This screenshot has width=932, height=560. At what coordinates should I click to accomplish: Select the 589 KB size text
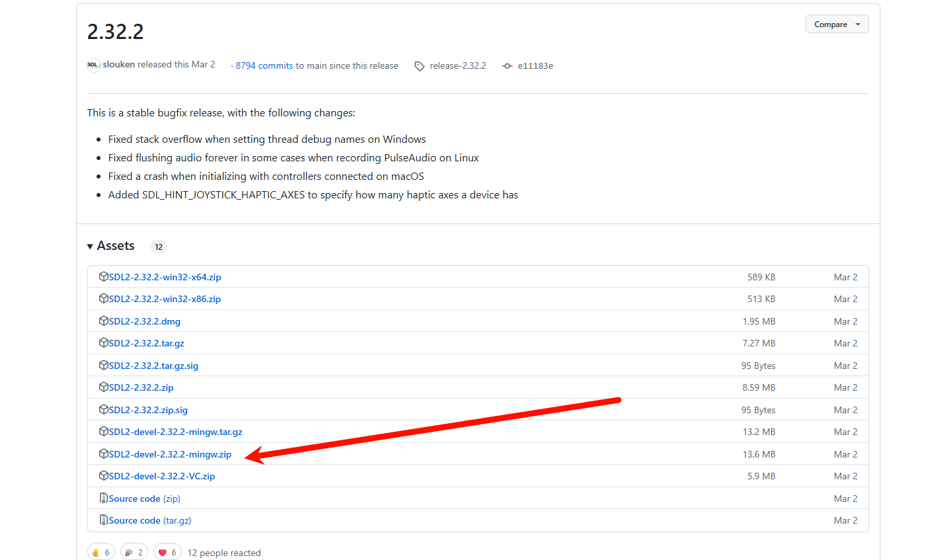coord(761,277)
